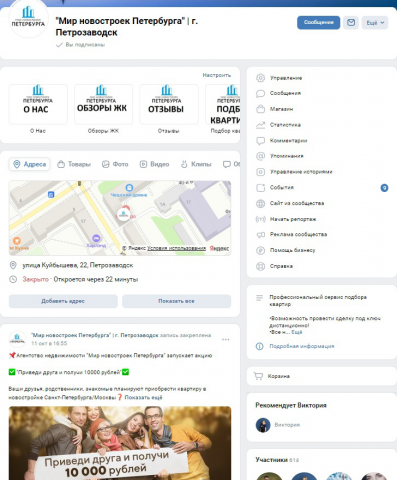Click the Рекомендует Виктория heading
The width and height of the screenshot is (397, 480).
point(291,405)
